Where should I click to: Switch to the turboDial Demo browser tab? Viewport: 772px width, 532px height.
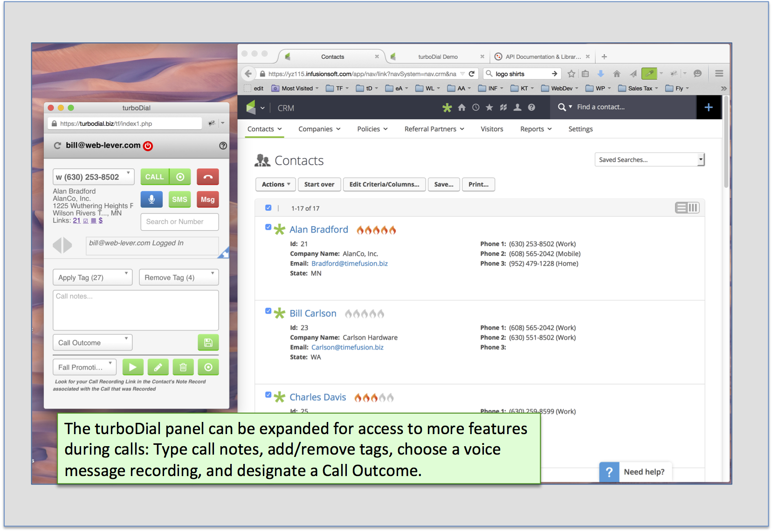click(437, 57)
